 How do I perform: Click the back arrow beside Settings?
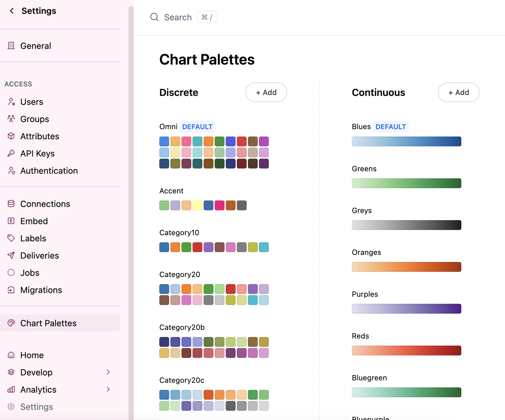[x=12, y=11]
